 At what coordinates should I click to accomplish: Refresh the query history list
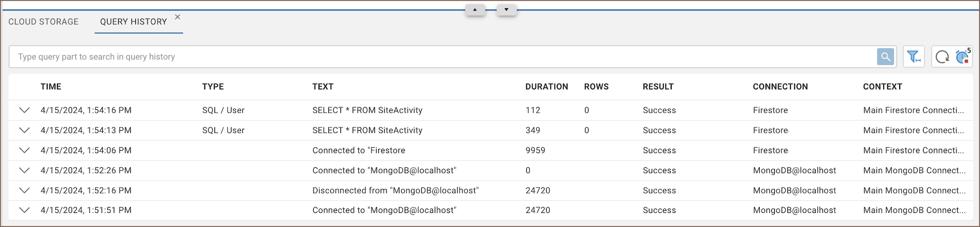point(942,57)
